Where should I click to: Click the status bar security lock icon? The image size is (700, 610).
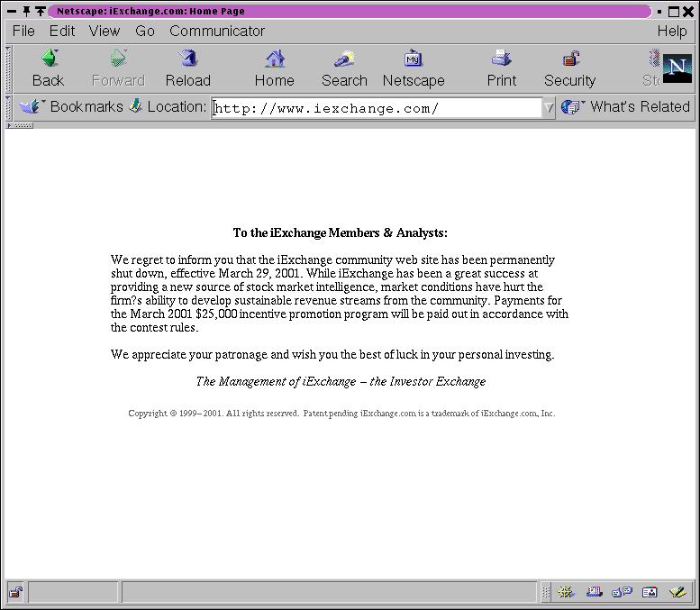click(16, 593)
